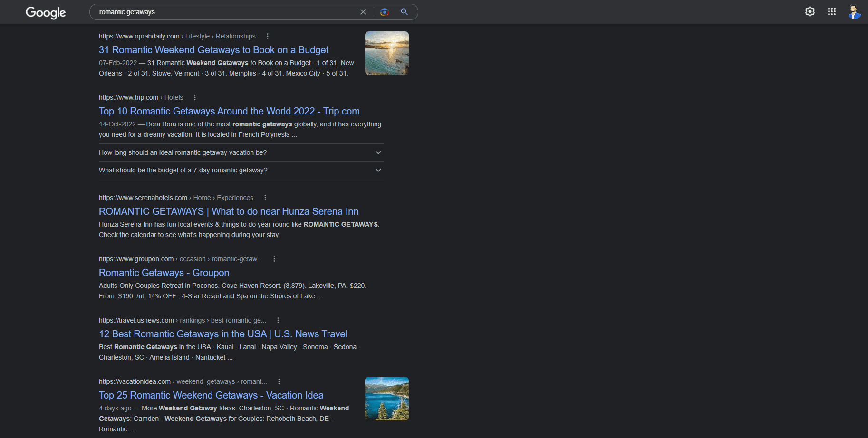Open the Google apps grid
The width and height of the screenshot is (868, 438).
831,11
